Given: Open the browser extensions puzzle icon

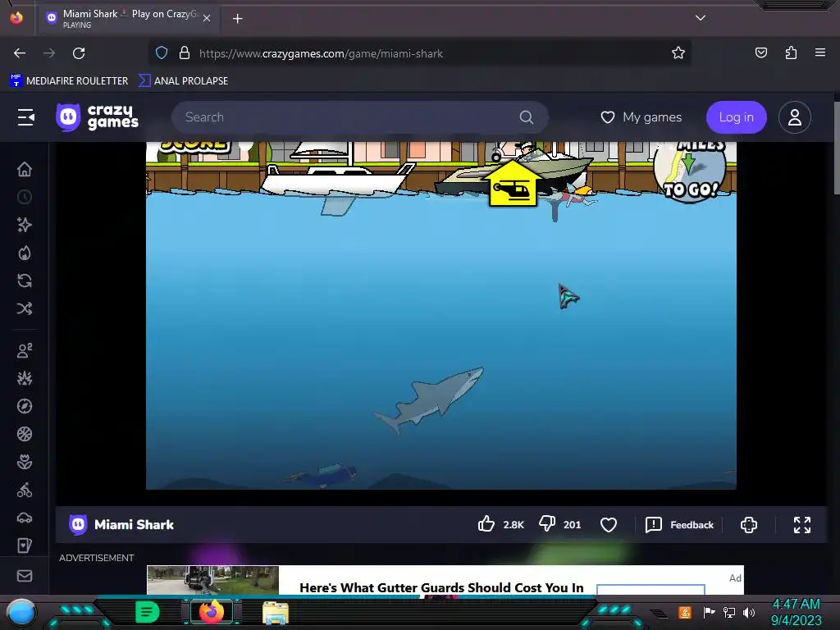Looking at the screenshot, I should pyautogui.click(x=791, y=52).
